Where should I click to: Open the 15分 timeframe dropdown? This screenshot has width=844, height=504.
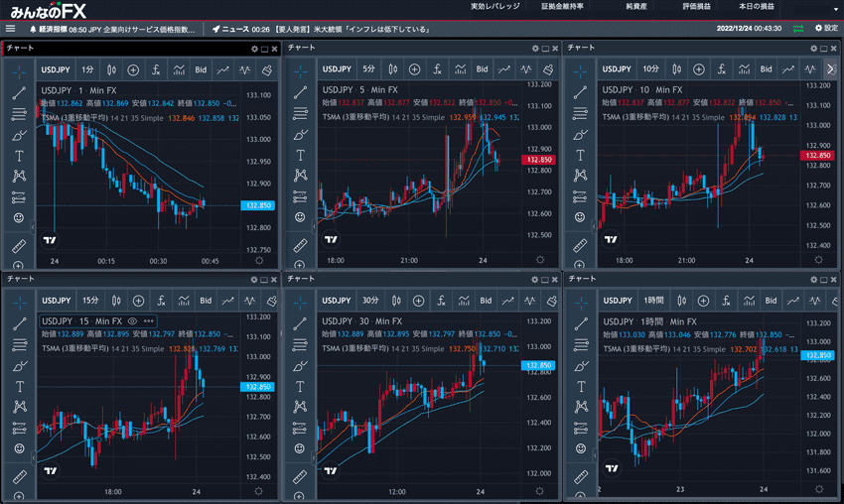(x=90, y=301)
